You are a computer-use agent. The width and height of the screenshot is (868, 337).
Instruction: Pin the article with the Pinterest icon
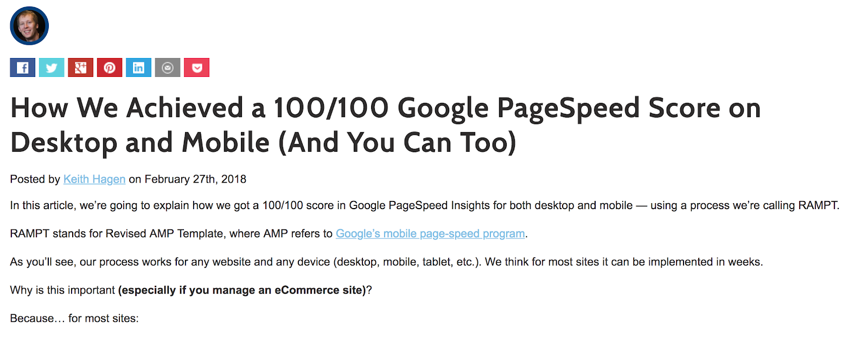(x=110, y=68)
